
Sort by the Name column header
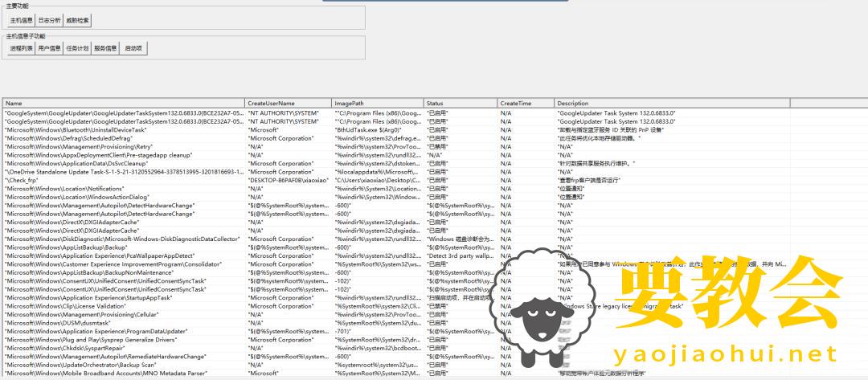click(124, 103)
